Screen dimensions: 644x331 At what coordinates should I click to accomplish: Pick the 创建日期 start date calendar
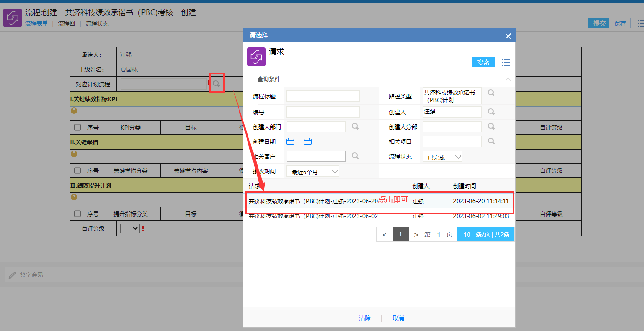click(290, 142)
